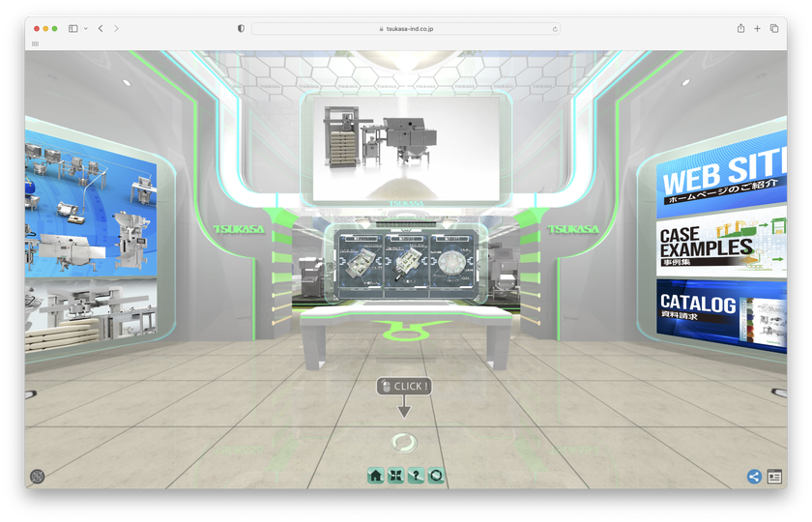Open the WEB SITE panel on the right wall
Screen dimensions: 812x522
click(721, 177)
